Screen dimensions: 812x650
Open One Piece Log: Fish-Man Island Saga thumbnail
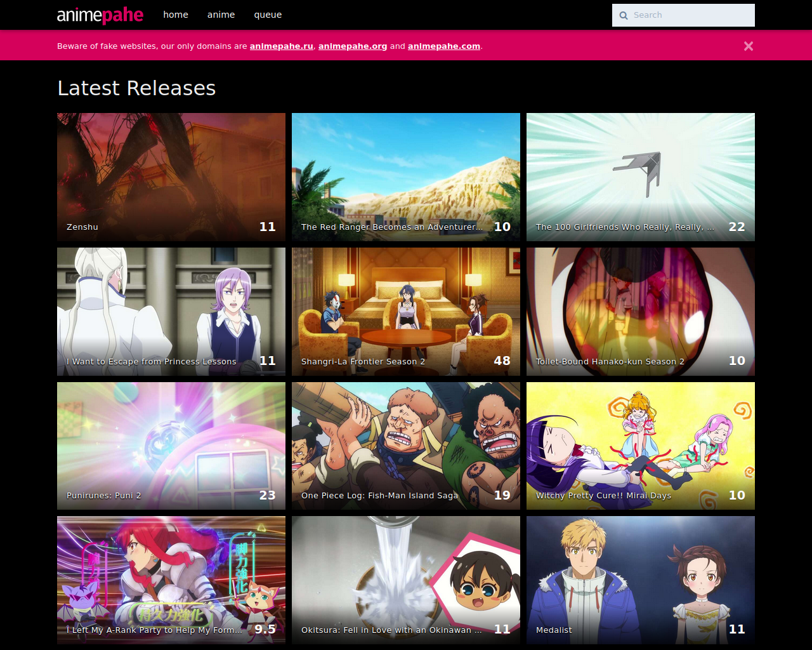pos(406,446)
